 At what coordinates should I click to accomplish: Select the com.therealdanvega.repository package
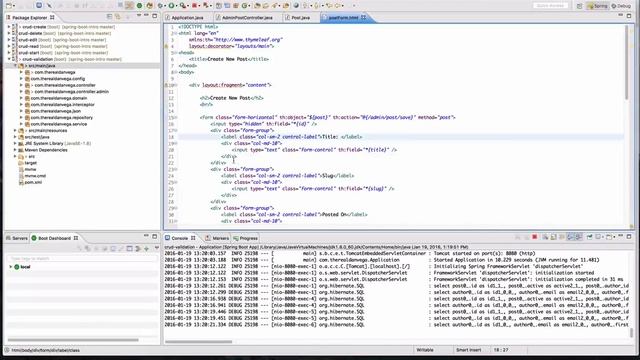62,118
